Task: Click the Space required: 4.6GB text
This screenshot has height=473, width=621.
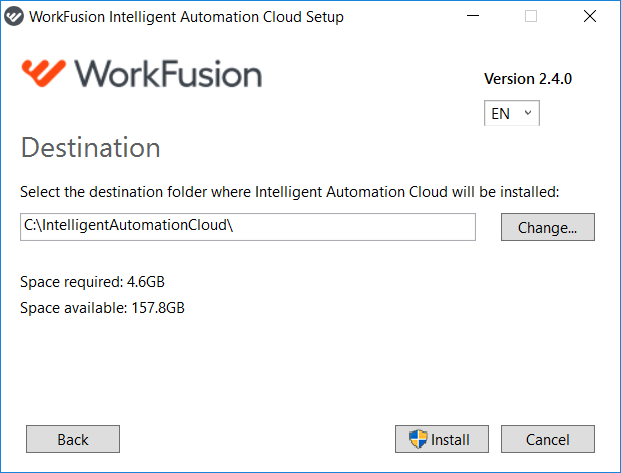Action: pyautogui.click(x=92, y=282)
